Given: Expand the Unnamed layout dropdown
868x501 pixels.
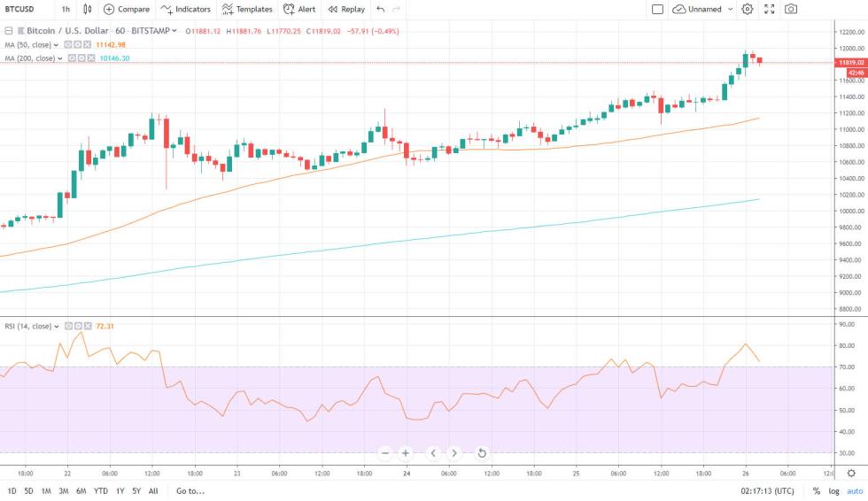Looking at the screenshot, I should 731,9.
